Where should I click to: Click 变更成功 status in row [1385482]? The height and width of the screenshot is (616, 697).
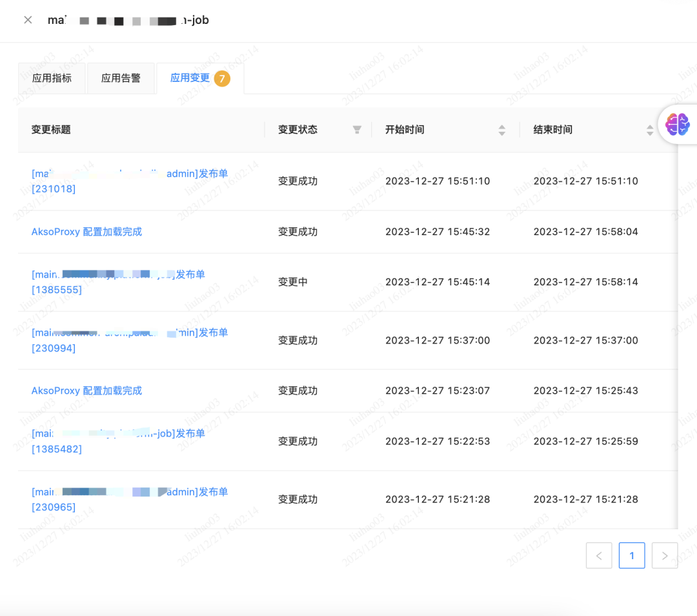(x=298, y=441)
